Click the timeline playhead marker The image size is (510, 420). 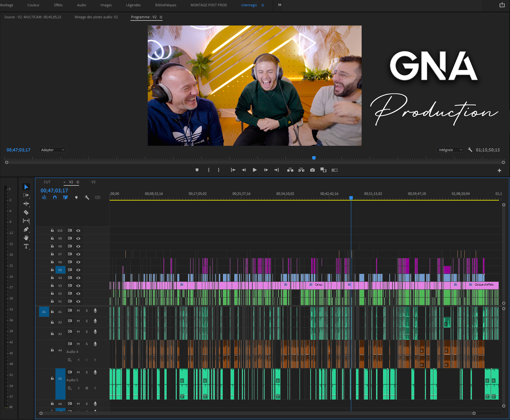(x=351, y=198)
